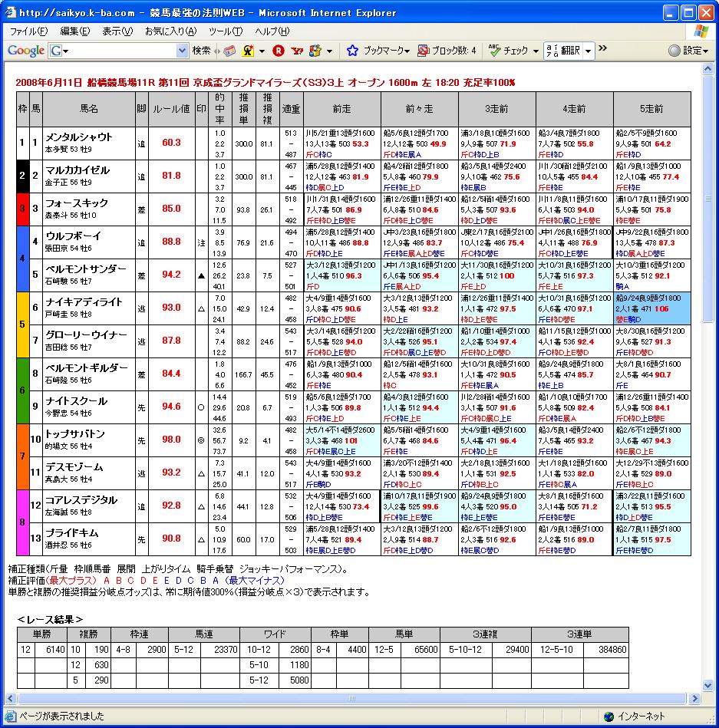Click horse name マルカカイゼル
Screen dimensions: 719x728
[x=78, y=170]
